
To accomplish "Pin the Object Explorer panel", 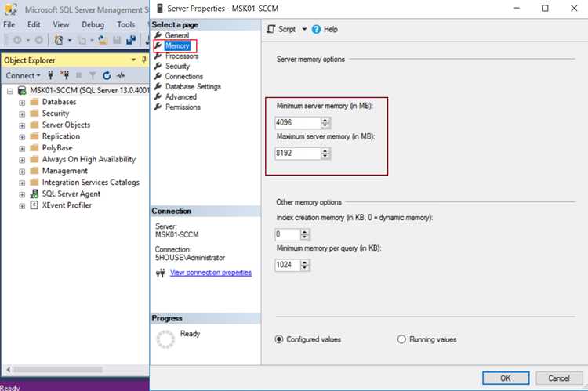I will click(143, 60).
